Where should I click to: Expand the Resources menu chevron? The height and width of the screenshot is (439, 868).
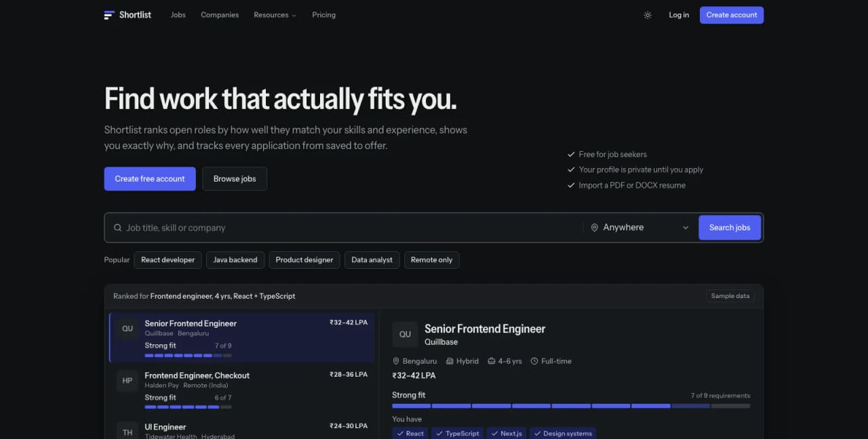(x=294, y=16)
